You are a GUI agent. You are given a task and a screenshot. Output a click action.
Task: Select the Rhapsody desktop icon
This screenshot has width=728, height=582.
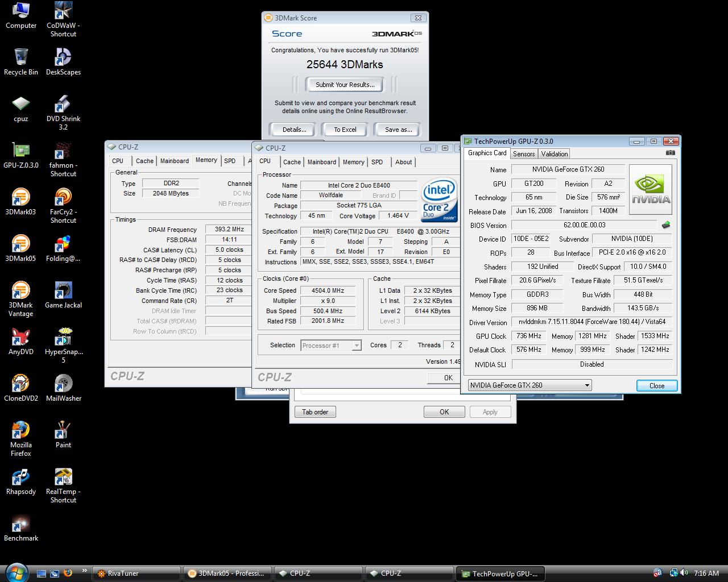[21, 481]
